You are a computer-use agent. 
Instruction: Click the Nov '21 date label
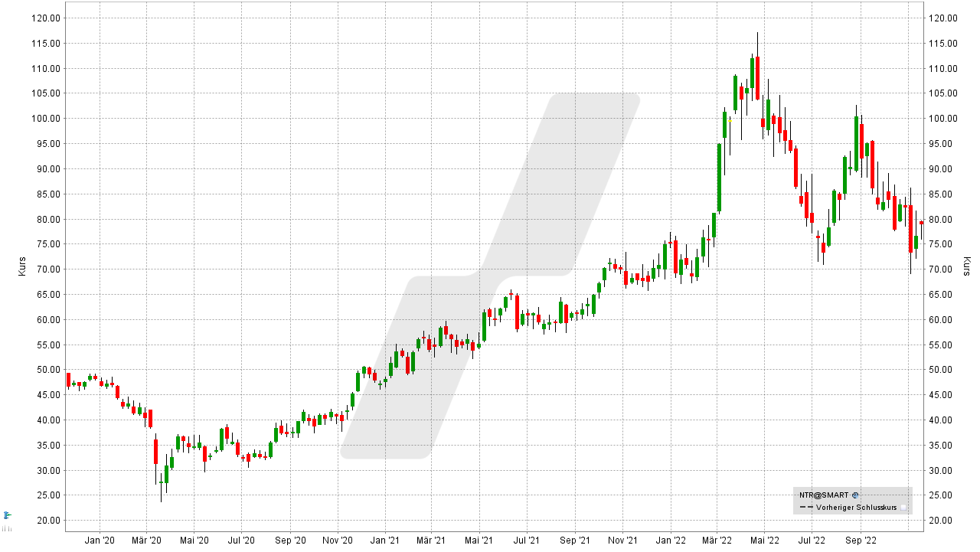pos(623,541)
